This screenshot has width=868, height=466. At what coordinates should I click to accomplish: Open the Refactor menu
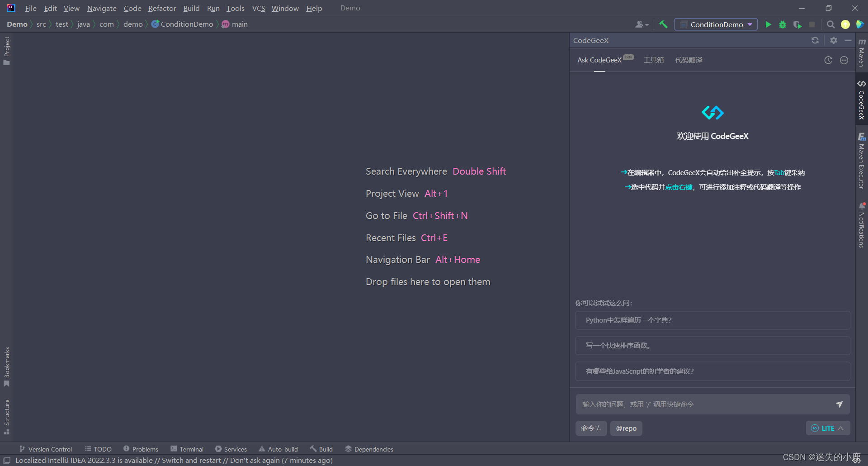[x=162, y=8]
